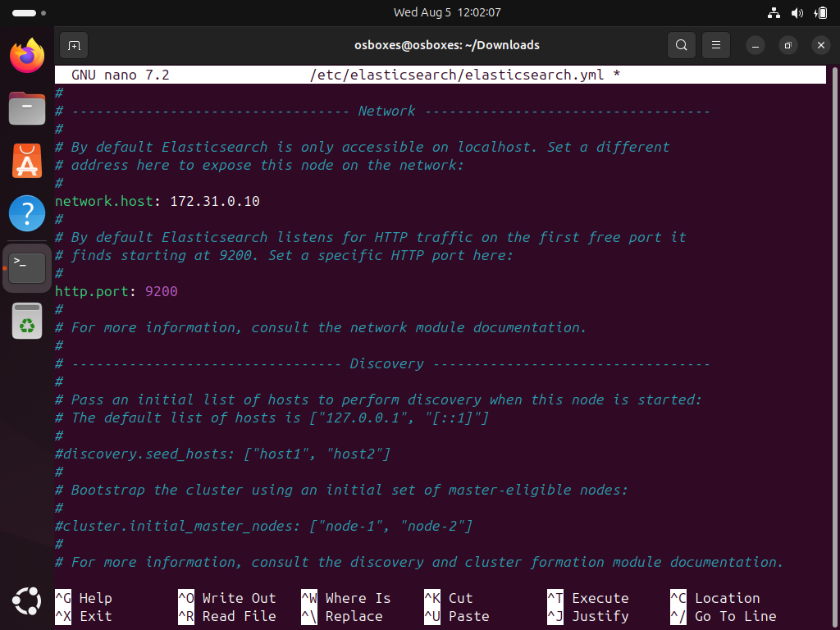Click the ^W Where Is shortcut

pos(346,598)
